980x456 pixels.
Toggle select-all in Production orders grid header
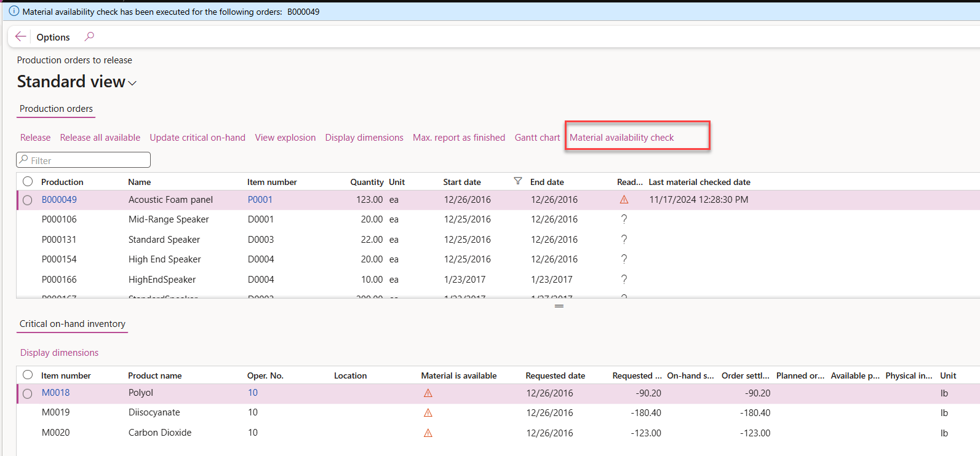click(x=28, y=181)
